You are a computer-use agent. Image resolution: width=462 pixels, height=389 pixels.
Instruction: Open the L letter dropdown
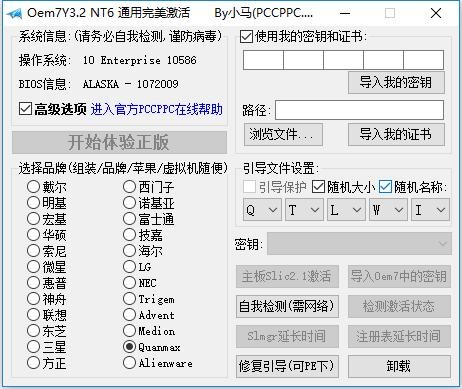346,210
